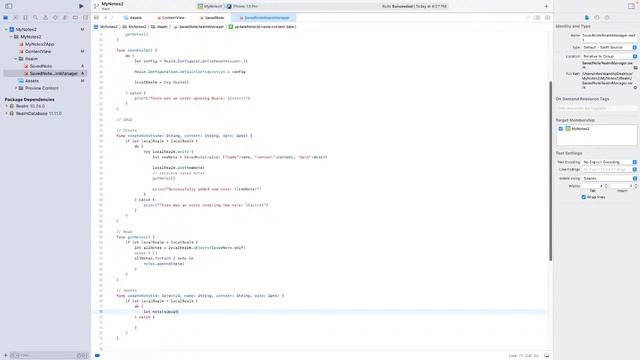Open the Source Control navigator
The width and height of the screenshot is (640, 360).
(16, 18)
